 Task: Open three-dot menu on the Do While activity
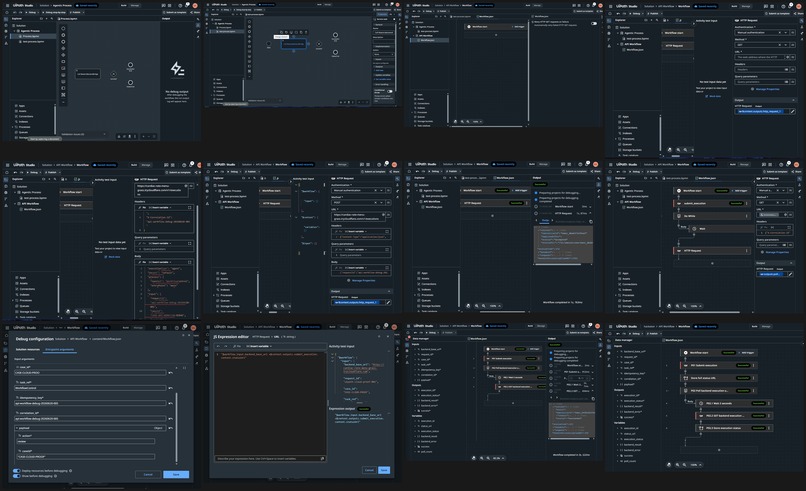pos(746,216)
